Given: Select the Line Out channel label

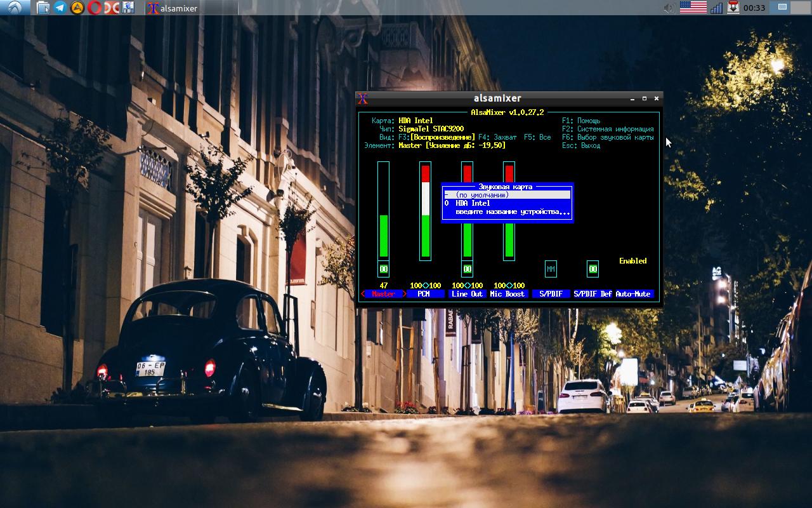Looking at the screenshot, I should tap(467, 294).
